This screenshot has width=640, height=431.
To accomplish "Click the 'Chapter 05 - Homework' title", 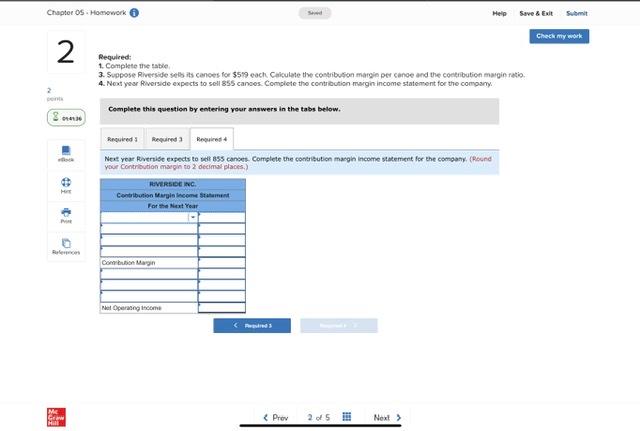I will coord(87,13).
